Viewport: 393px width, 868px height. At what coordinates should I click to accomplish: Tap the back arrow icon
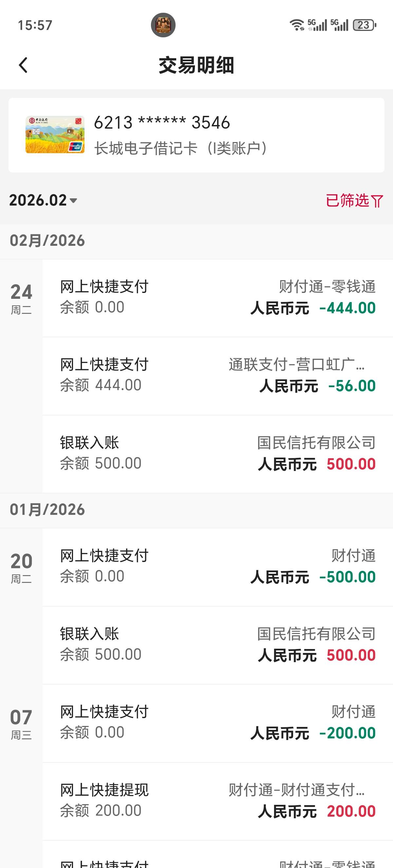(23, 65)
